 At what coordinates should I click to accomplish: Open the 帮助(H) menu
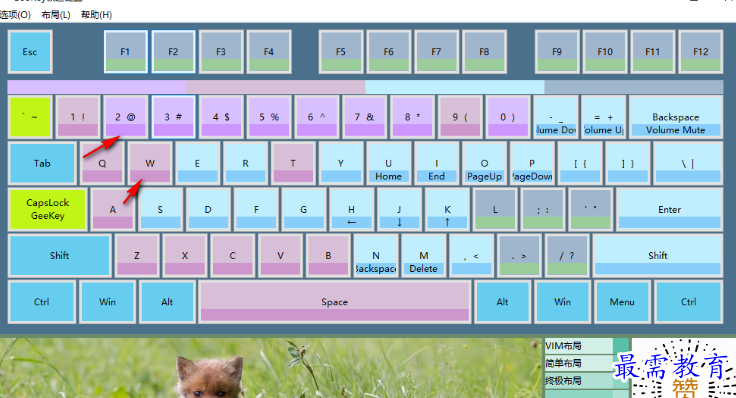pos(96,15)
